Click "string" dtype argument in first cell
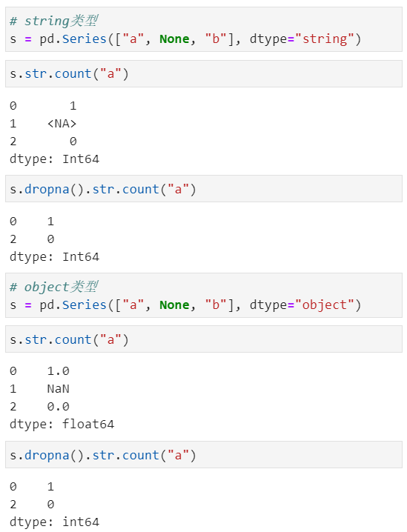Viewport: 407px width, 532px height. pos(325,39)
